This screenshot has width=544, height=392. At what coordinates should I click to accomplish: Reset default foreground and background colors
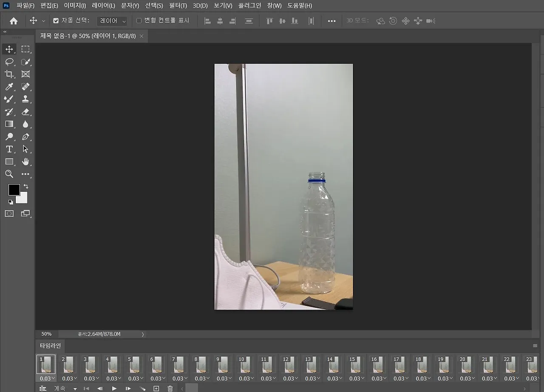[11, 202]
